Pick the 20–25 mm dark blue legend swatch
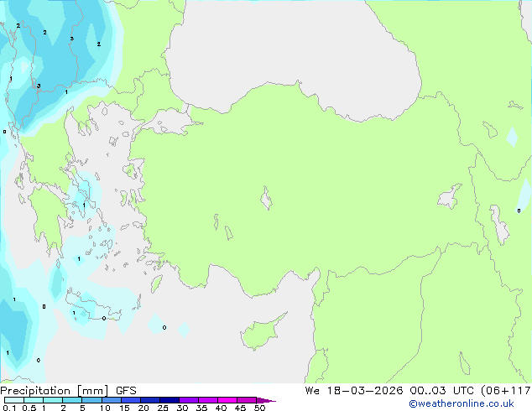This screenshot has height=411, width=532. (149, 400)
